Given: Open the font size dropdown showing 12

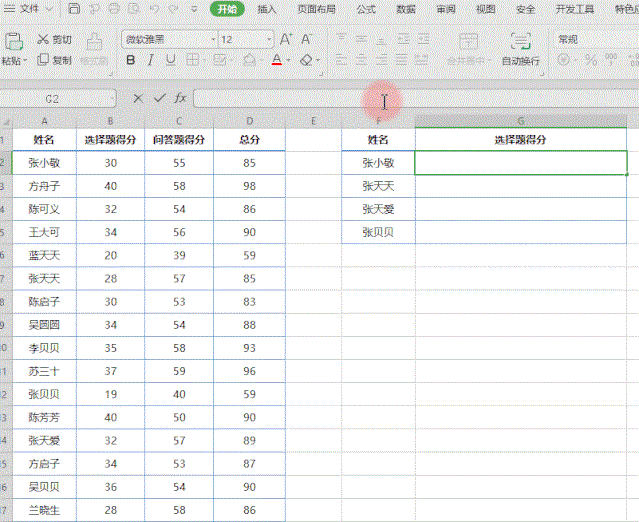Looking at the screenshot, I should click(x=245, y=40).
